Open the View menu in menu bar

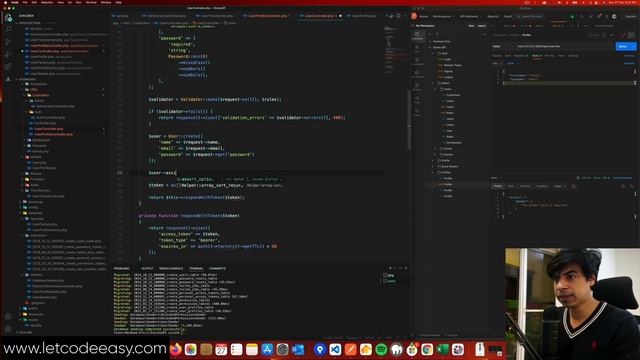60,2
